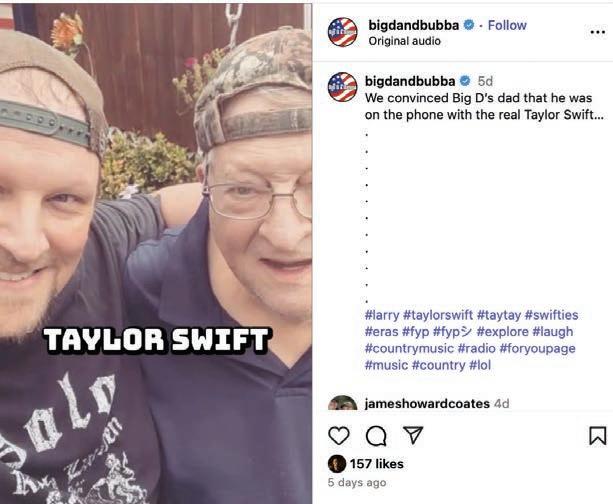Open the three-dot more options menu
613x504 pixels.
click(598, 32)
